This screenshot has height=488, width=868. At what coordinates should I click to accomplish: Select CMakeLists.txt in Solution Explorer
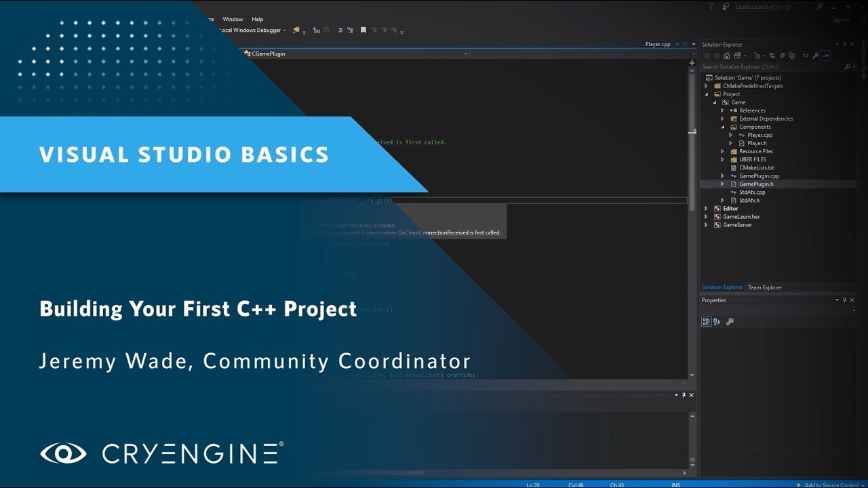[x=756, y=167]
